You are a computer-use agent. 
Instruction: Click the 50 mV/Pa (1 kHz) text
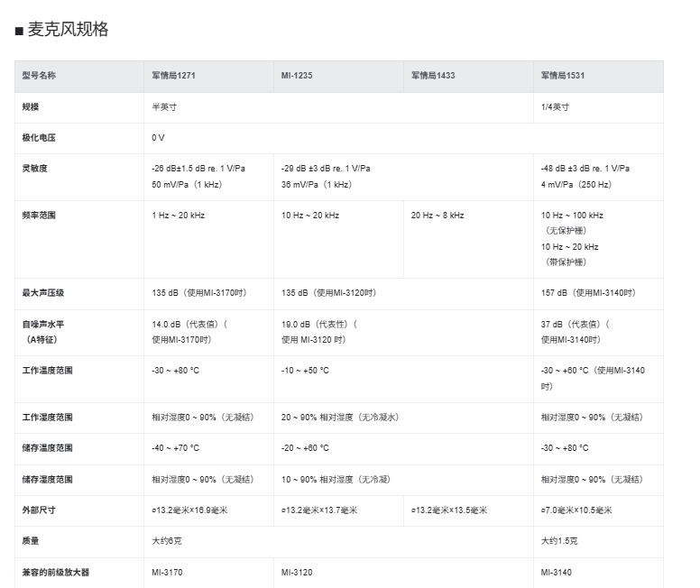click(187, 184)
